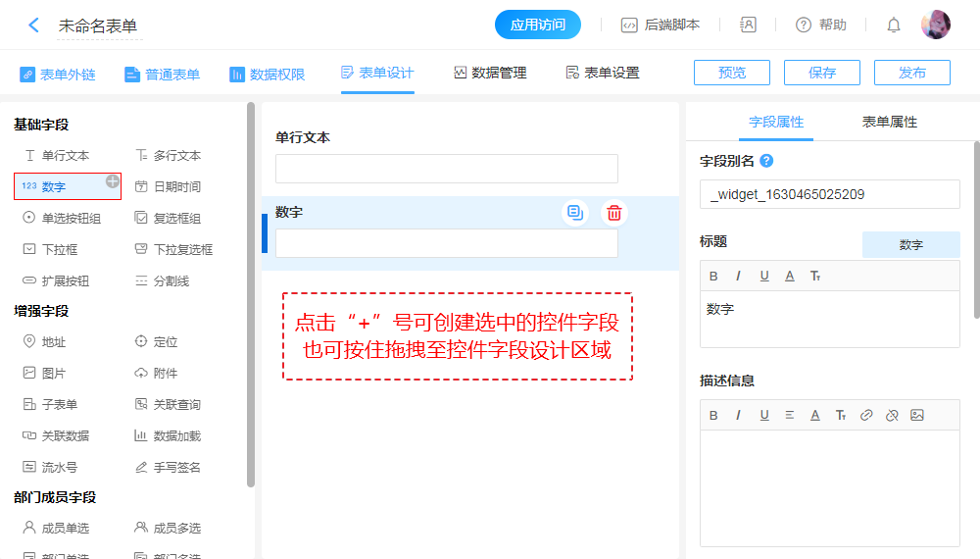Delete the 数字 field with trash icon
Screen dimensions: 980x559
pyautogui.click(x=614, y=213)
